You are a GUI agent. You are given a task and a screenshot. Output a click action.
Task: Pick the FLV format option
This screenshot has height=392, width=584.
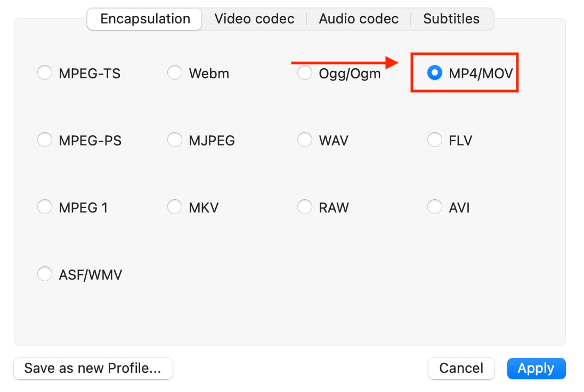point(435,140)
